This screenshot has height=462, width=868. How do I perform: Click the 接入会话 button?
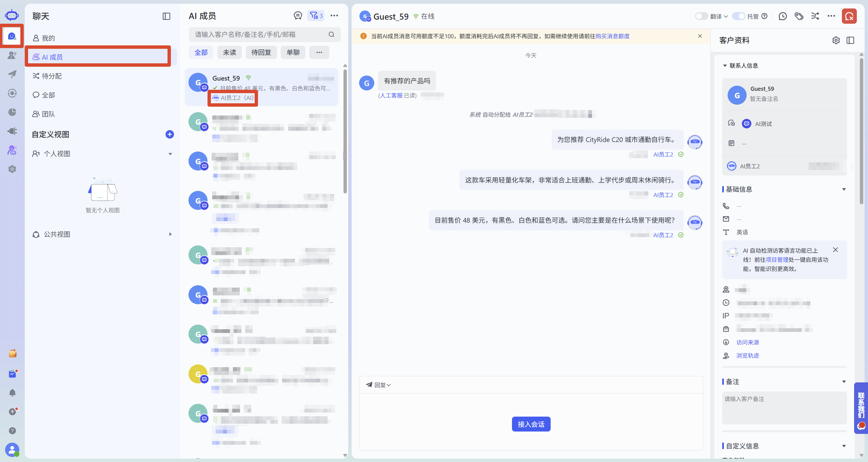(x=531, y=424)
